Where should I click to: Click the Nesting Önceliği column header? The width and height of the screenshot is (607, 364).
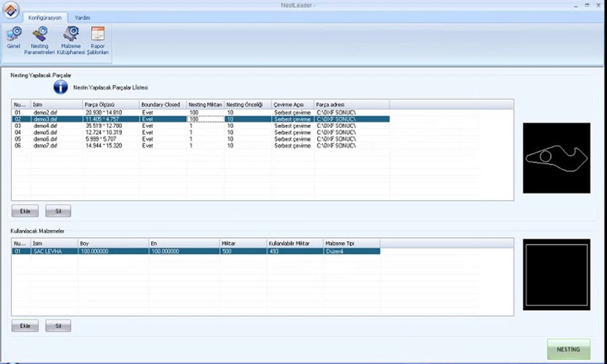point(248,105)
